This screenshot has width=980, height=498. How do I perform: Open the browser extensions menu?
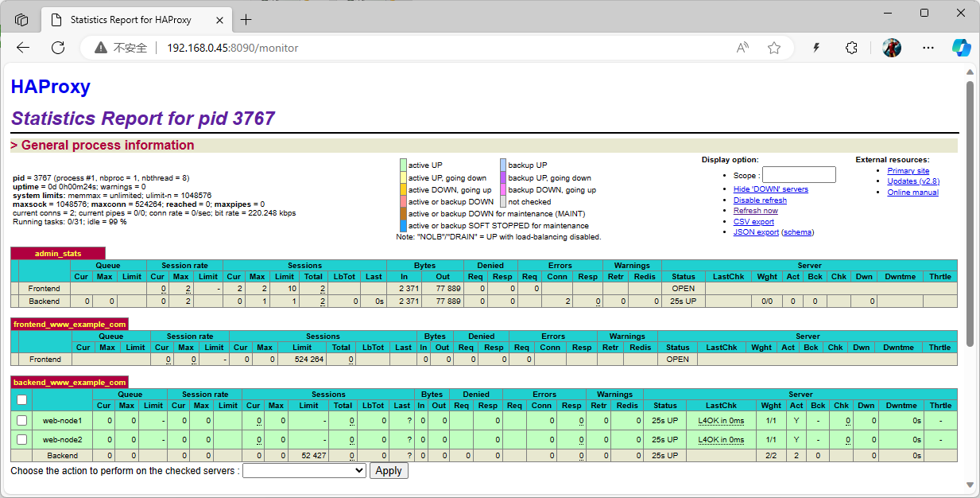(851, 48)
